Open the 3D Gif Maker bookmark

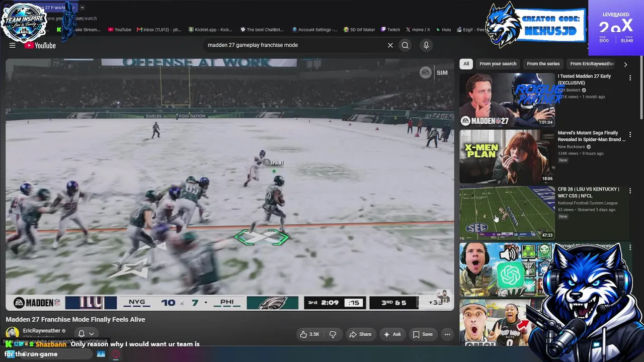(359, 30)
